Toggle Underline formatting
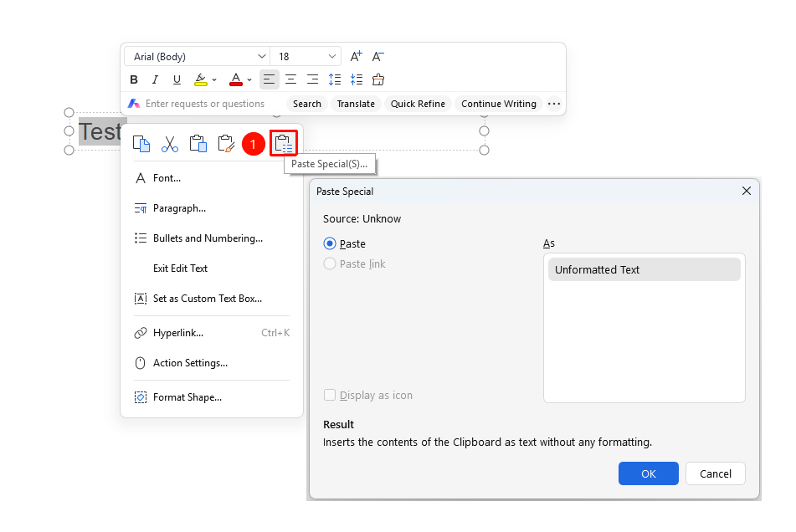Screen dimensions: 796x532 (x=177, y=79)
